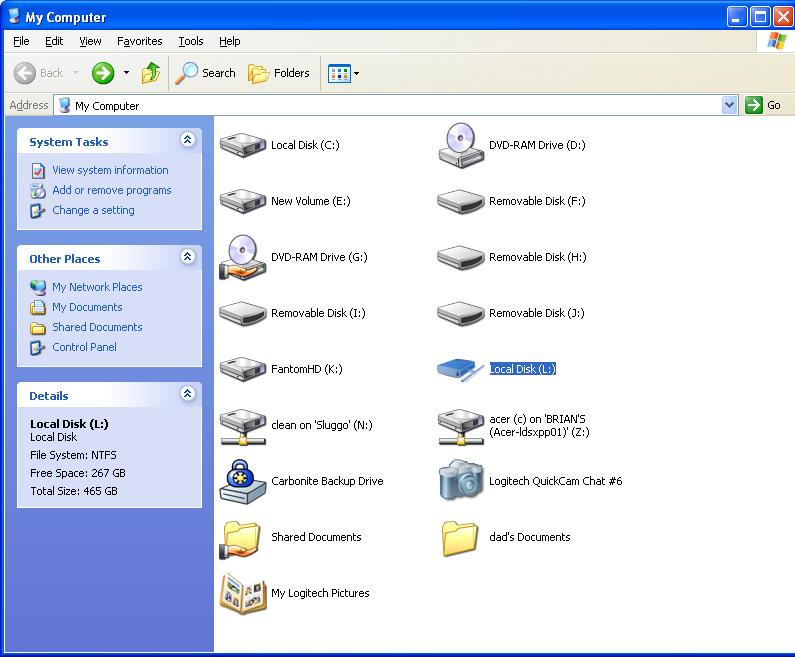Open the Search toolbar button

pyautogui.click(x=206, y=73)
